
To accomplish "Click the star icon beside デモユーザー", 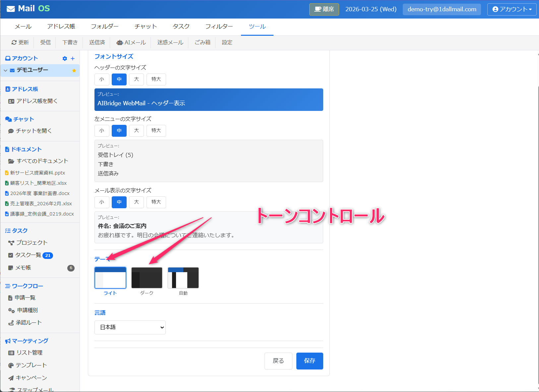I will tap(74, 71).
